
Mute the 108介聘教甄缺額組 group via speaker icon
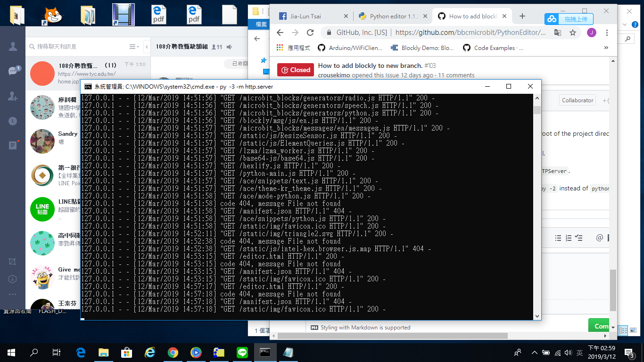tap(229, 46)
